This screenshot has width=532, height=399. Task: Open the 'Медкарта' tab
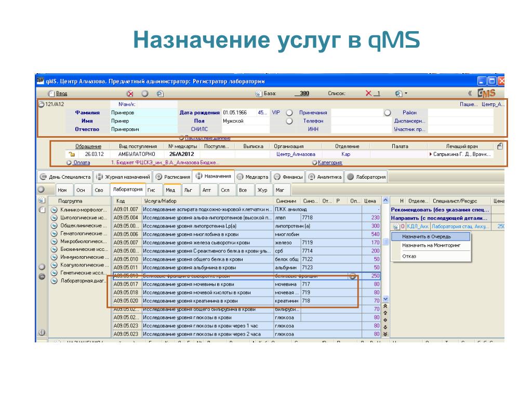(252, 177)
